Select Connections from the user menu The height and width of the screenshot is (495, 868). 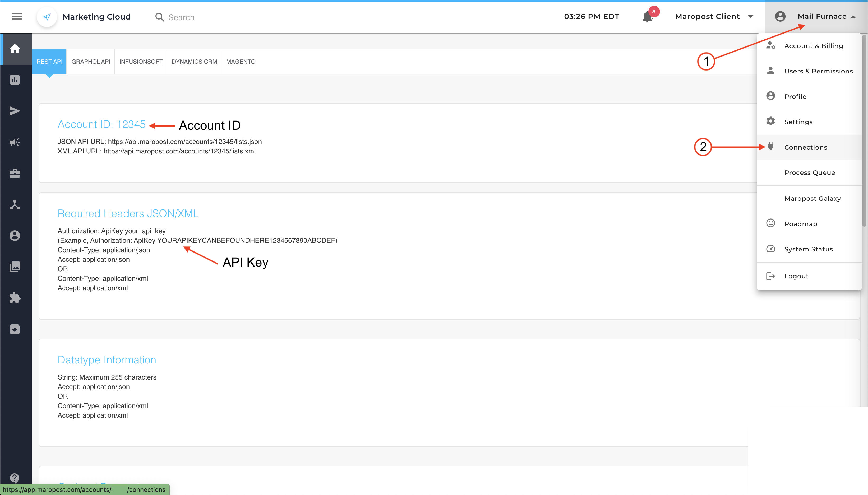coord(809,147)
